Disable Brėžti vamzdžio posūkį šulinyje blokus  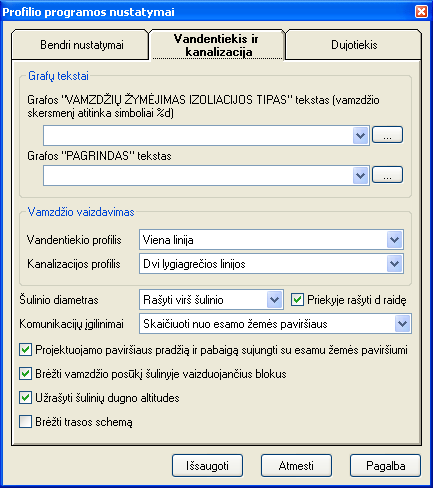tap(26, 374)
